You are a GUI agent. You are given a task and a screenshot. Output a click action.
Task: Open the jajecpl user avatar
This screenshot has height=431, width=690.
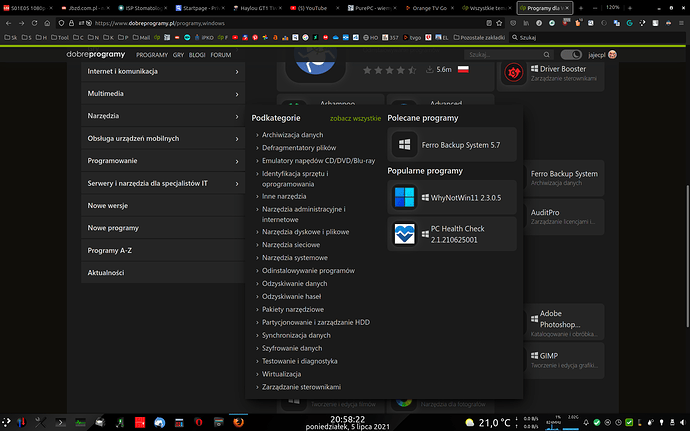[x=612, y=55]
